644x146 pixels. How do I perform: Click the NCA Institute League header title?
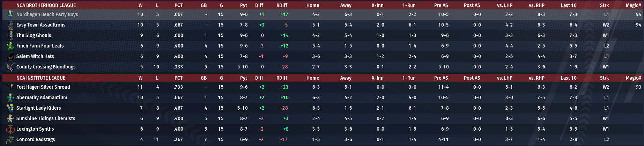[x=41, y=78]
